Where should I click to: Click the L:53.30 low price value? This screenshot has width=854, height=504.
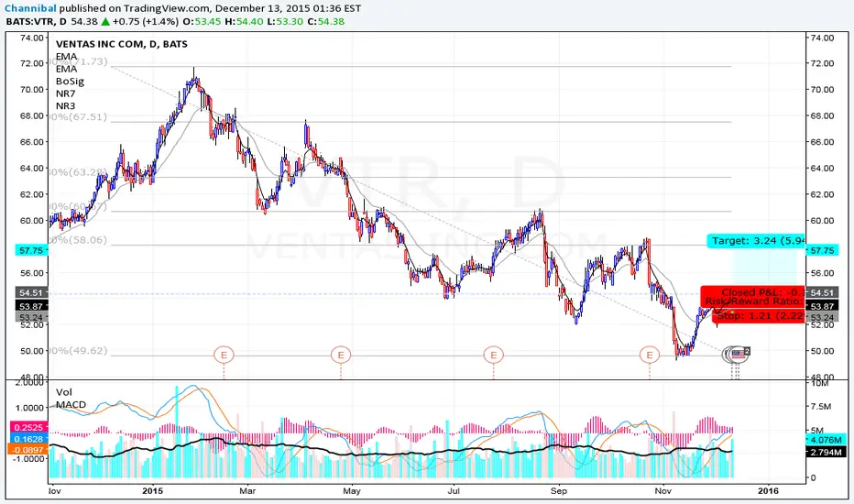[x=285, y=22]
